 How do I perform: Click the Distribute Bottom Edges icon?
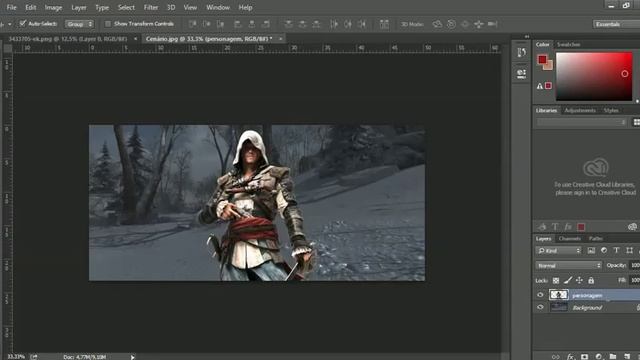pos(316,24)
